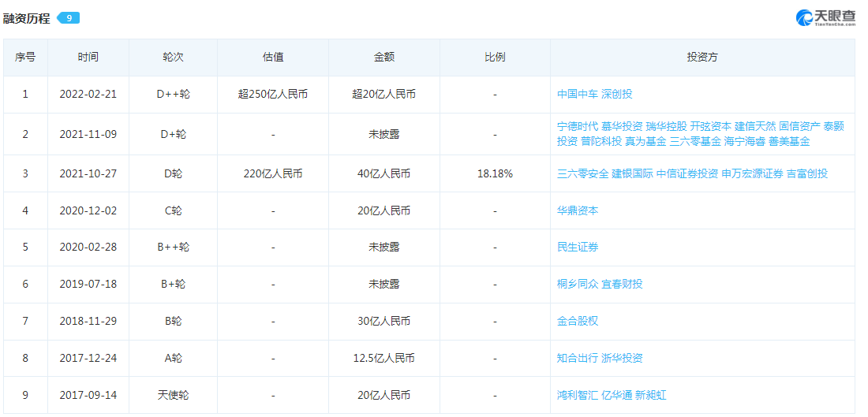
Task: Open the 开弦资本 link
Action: (x=711, y=127)
